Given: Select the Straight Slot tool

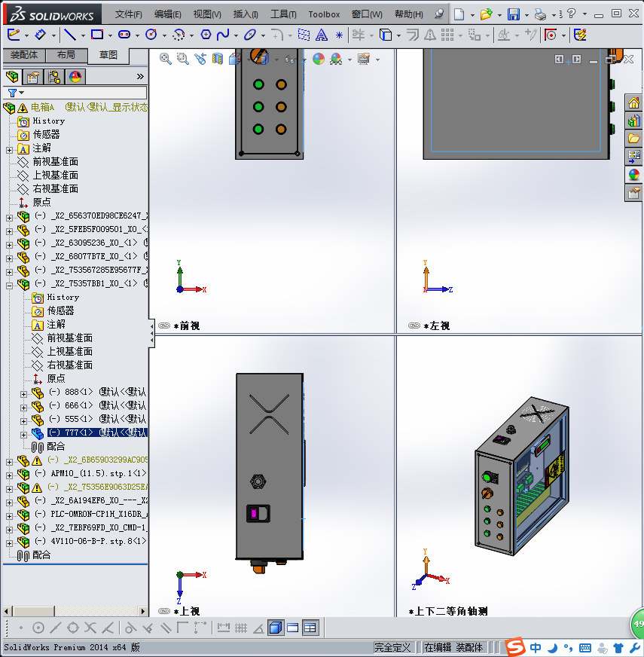Looking at the screenshot, I should (124, 35).
